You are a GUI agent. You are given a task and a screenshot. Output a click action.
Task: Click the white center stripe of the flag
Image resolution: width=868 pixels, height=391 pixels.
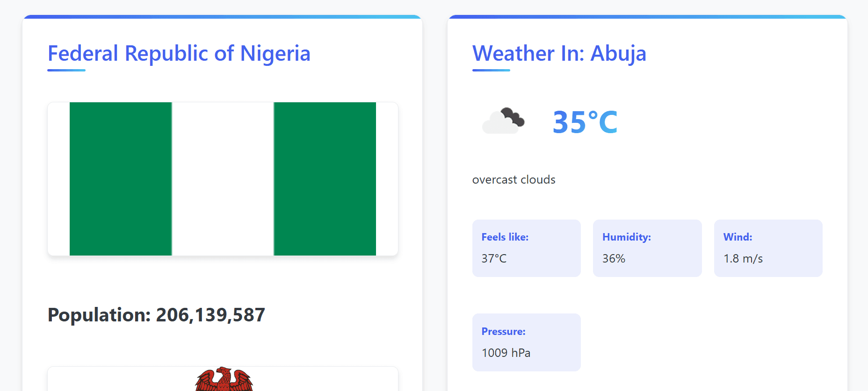coord(222,179)
